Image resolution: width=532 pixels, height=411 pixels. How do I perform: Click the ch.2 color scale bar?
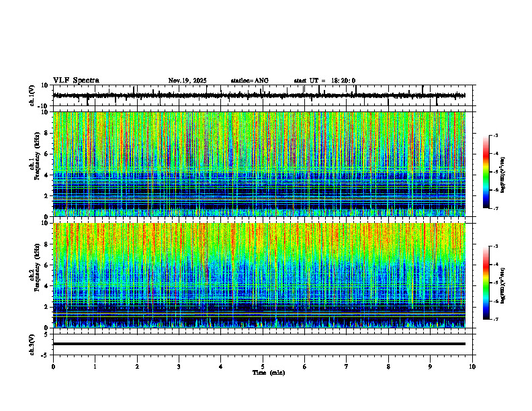[x=486, y=283]
